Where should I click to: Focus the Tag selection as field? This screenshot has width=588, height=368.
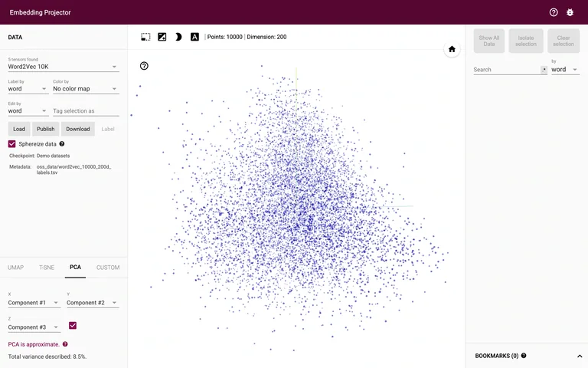pos(86,110)
